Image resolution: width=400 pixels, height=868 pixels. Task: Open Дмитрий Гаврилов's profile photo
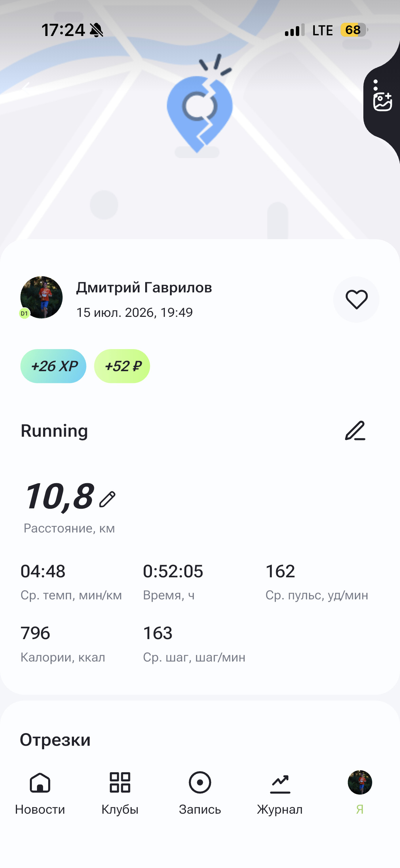pos(41,297)
